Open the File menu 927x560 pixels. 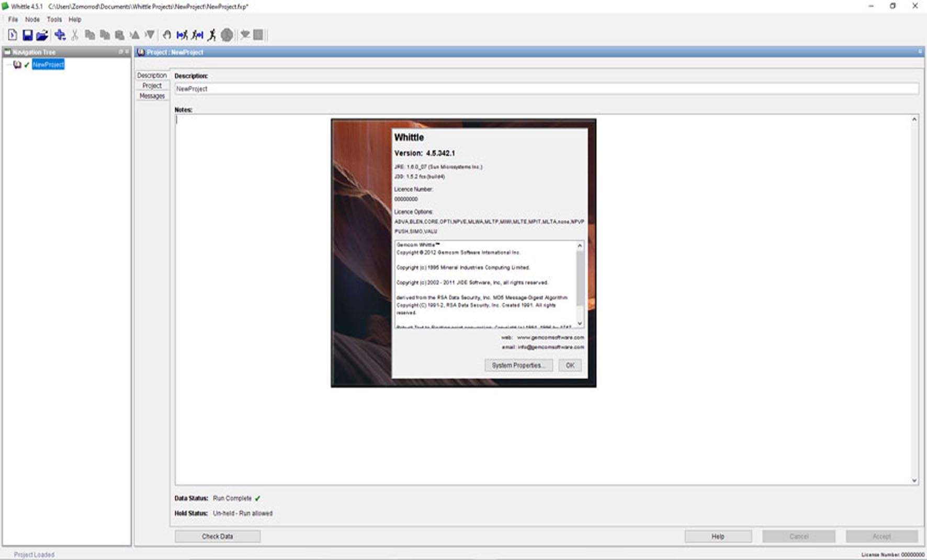(13, 19)
